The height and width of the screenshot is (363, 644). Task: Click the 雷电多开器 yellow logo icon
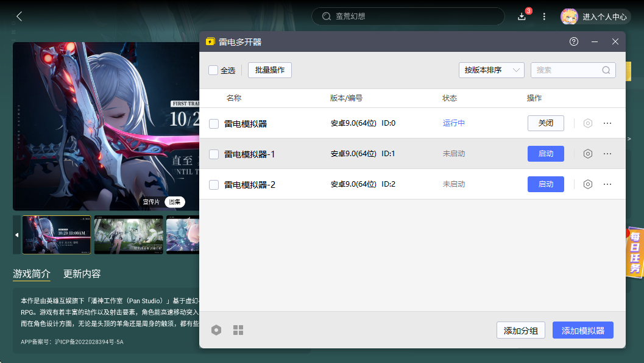point(210,41)
